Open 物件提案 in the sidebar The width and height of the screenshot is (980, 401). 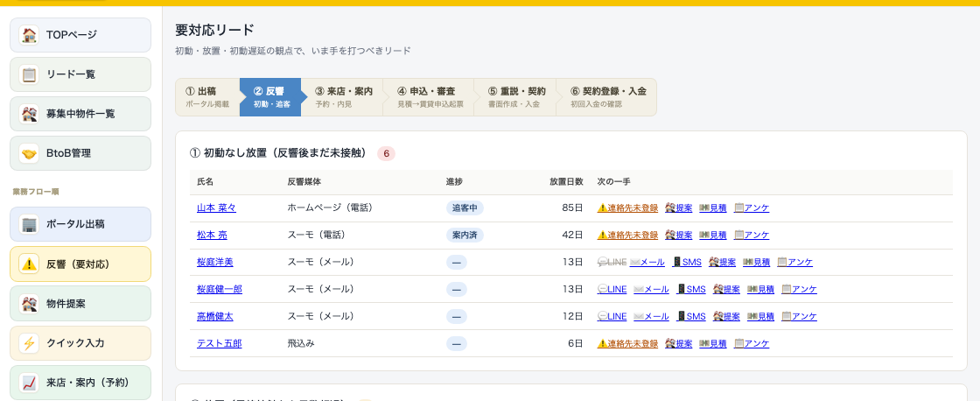point(80,304)
